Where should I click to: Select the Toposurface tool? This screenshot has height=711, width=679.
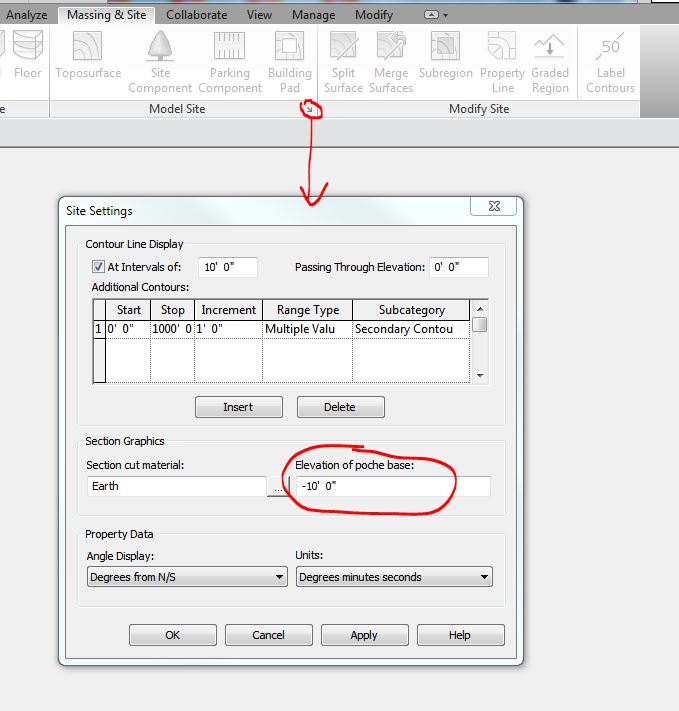coord(88,55)
